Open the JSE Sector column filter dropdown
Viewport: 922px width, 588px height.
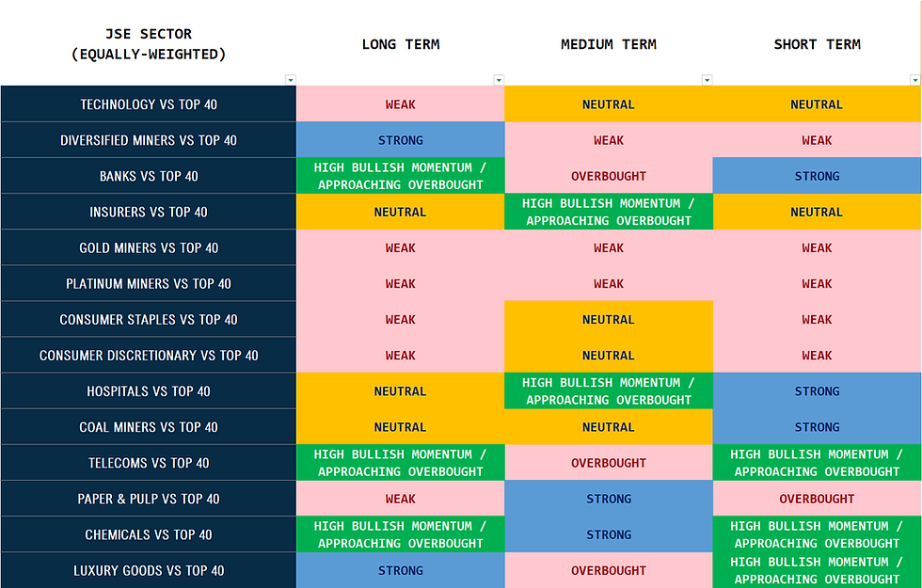(291, 80)
